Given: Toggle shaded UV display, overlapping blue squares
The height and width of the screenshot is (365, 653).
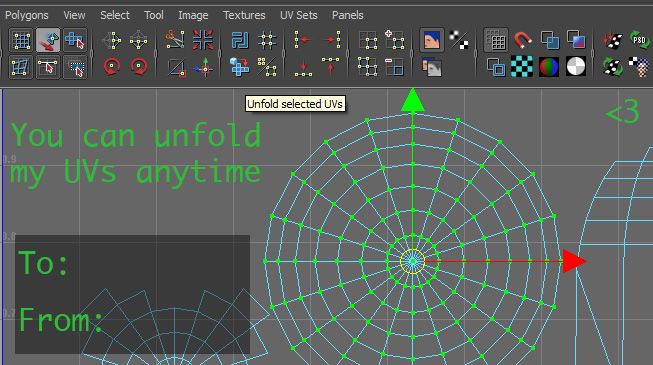Looking at the screenshot, I should 549,40.
